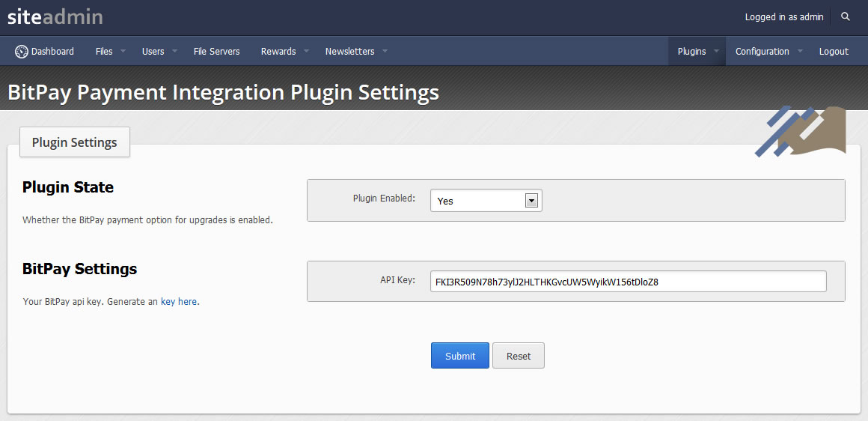Click inside the API Key field
Image resolution: width=868 pixels, height=421 pixels.
[x=629, y=282]
